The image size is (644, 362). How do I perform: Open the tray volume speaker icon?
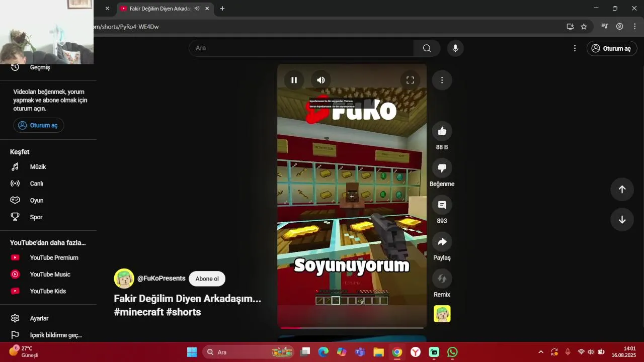click(591, 352)
